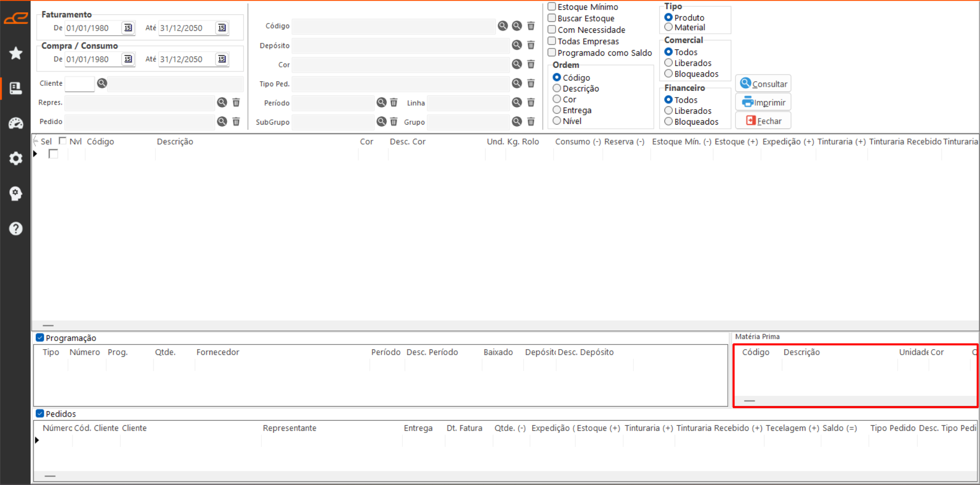The height and width of the screenshot is (485, 980).
Task: Sort grid by Descrição column header
Action: (175, 141)
